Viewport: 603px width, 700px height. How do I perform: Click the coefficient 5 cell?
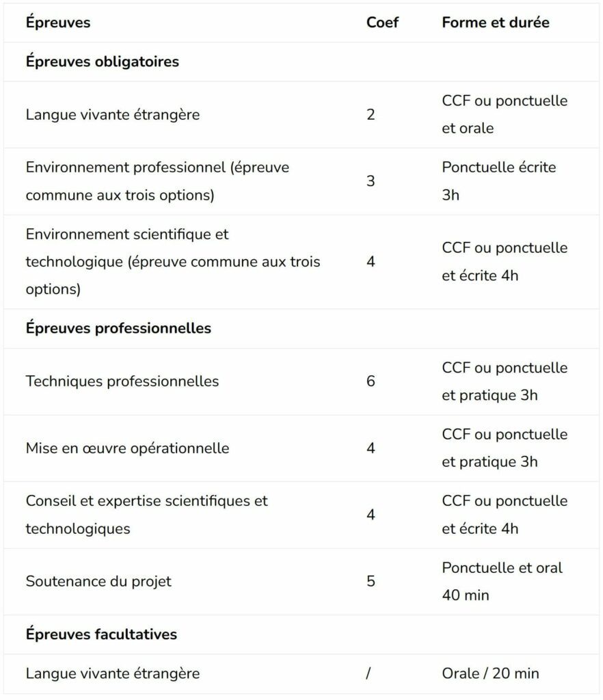(371, 582)
